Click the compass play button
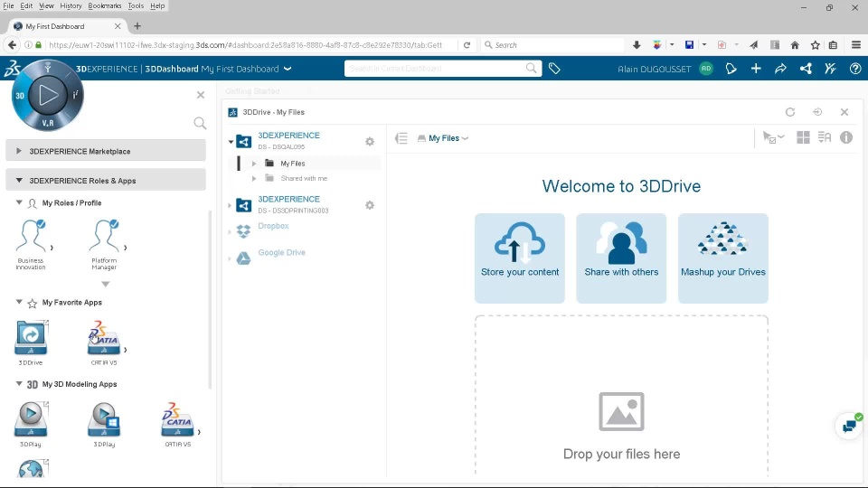868x488 pixels. tap(48, 95)
